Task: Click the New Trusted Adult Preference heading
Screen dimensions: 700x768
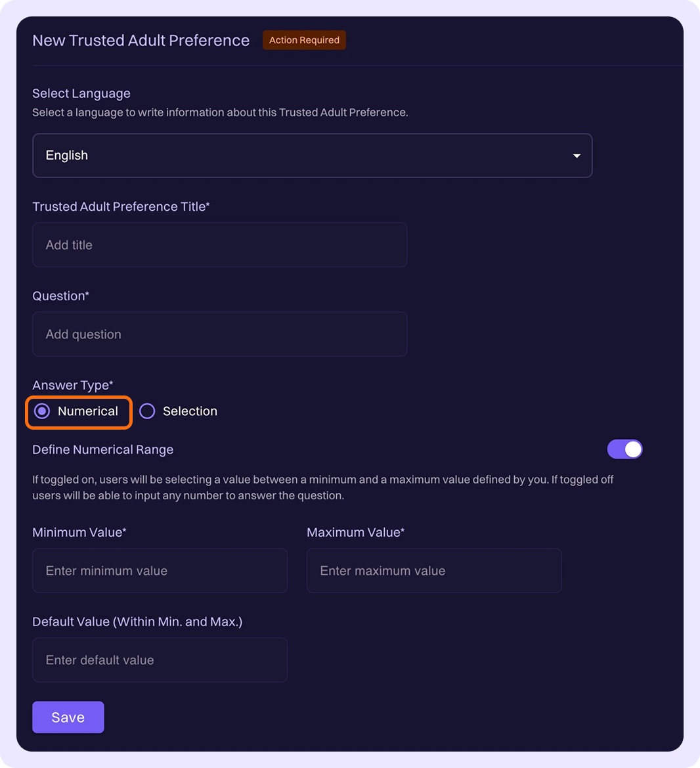Action: [141, 41]
